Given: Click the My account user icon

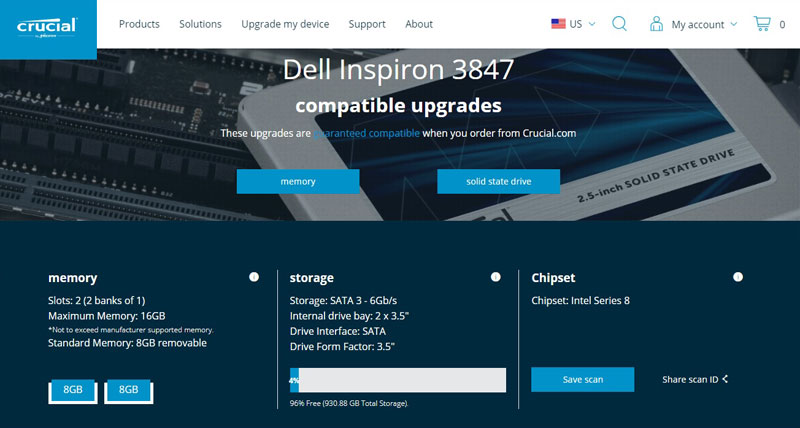Looking at the screenshot, I should pyautogui.click(x=656, y=23).
